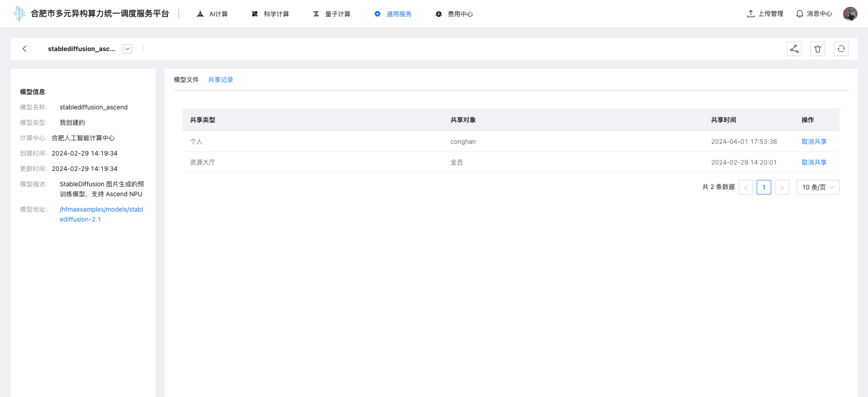Click the share model icon
Viewport: 868px width, 397px height.
click(x=794, y=49)
